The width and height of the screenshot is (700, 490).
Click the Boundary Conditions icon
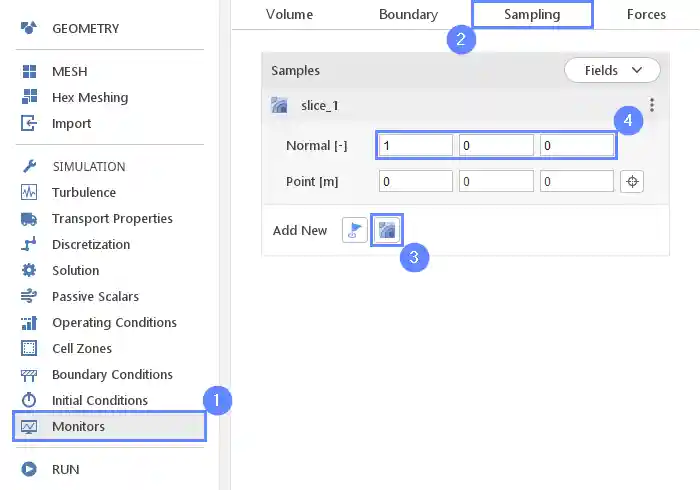pos(29,375)
